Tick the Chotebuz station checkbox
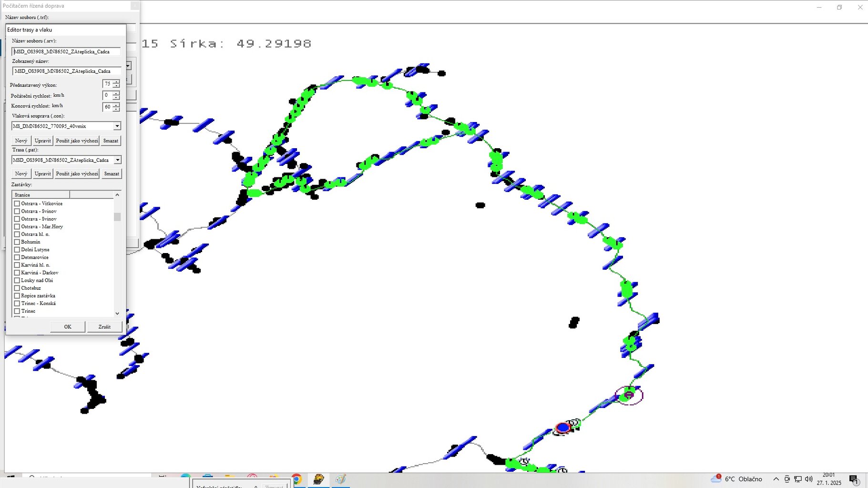Screen dimensions: 868x488 tap(17, 288)
